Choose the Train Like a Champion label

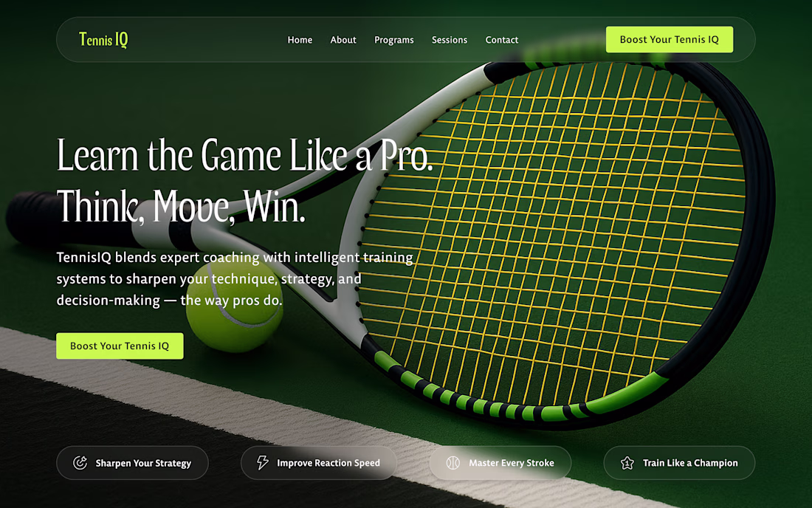(x=690, y=463)
